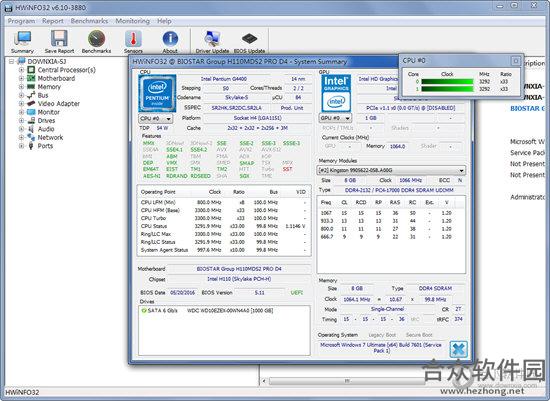
Task: Click Socket H4 (LGA1151) platform value
Action: pyautogui.click(x=258, y=118)
